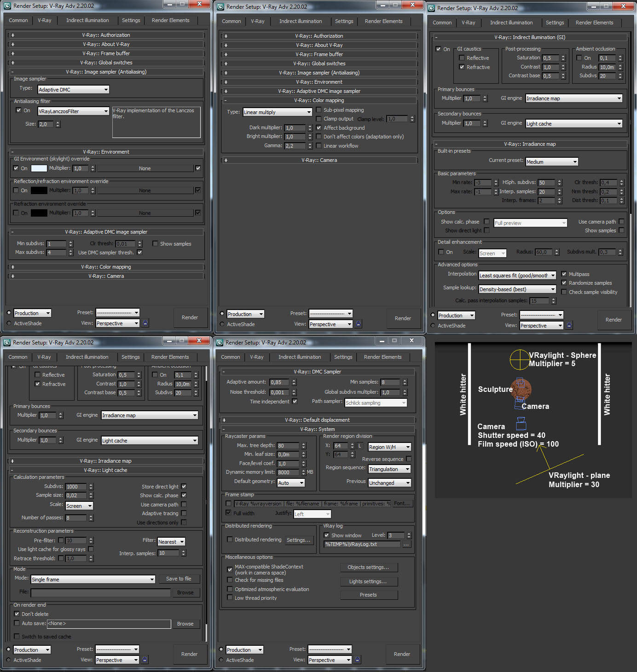Click Objects settings... button
Image resolution: width=637 pixels, height=672 pixels.
click(368, 567)
